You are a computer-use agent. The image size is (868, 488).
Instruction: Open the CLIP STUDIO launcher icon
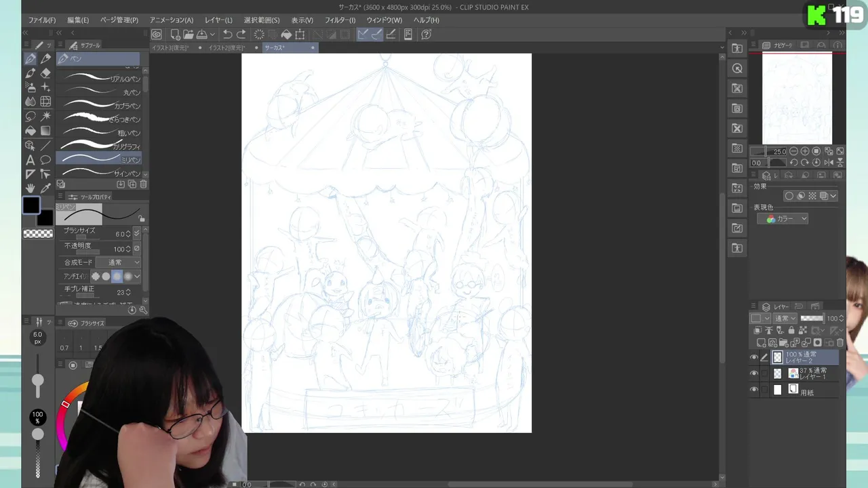pos(157,35)
